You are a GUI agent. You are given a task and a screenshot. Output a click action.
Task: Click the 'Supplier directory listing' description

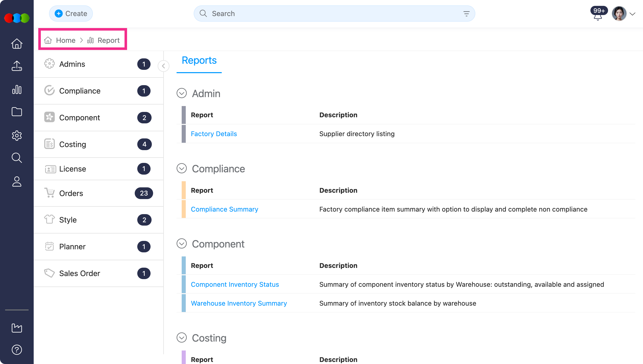coord(357,134)
